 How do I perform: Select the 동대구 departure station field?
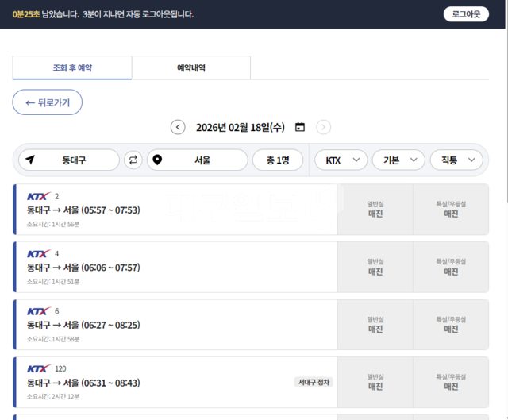(69, 160)
